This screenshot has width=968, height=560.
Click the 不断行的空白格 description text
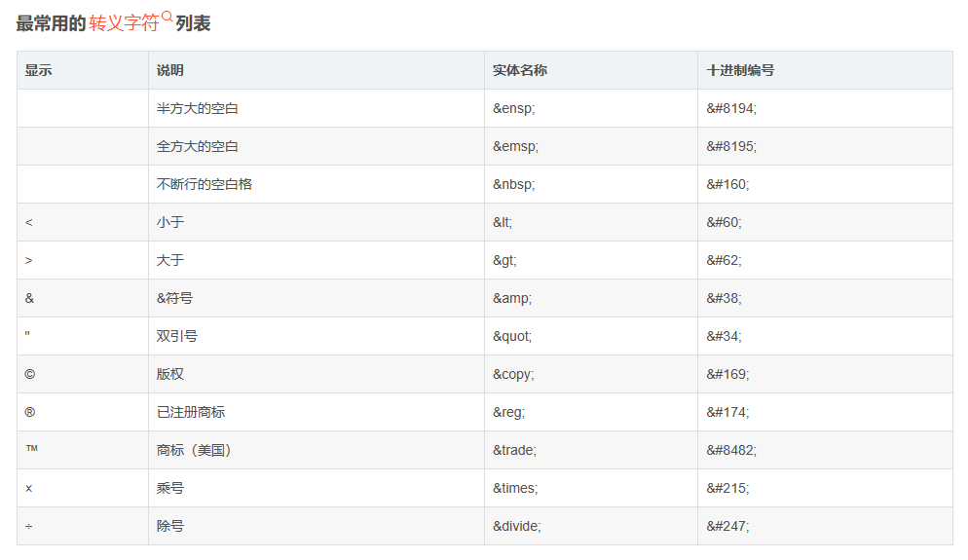(x=204, y=184)
